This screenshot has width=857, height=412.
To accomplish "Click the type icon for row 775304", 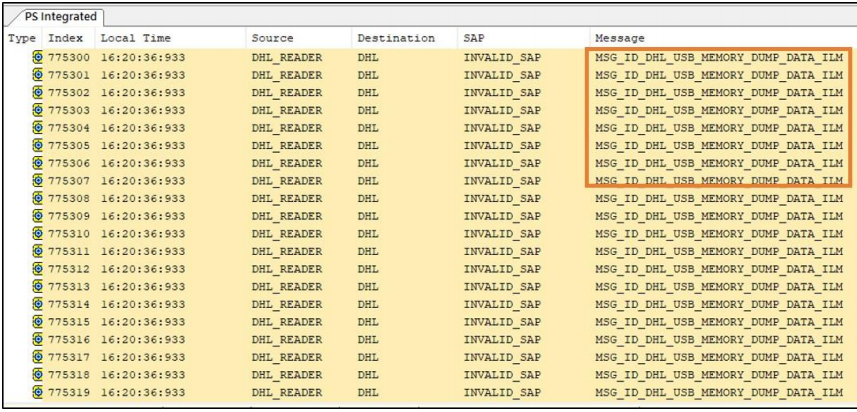I will 38,127.
